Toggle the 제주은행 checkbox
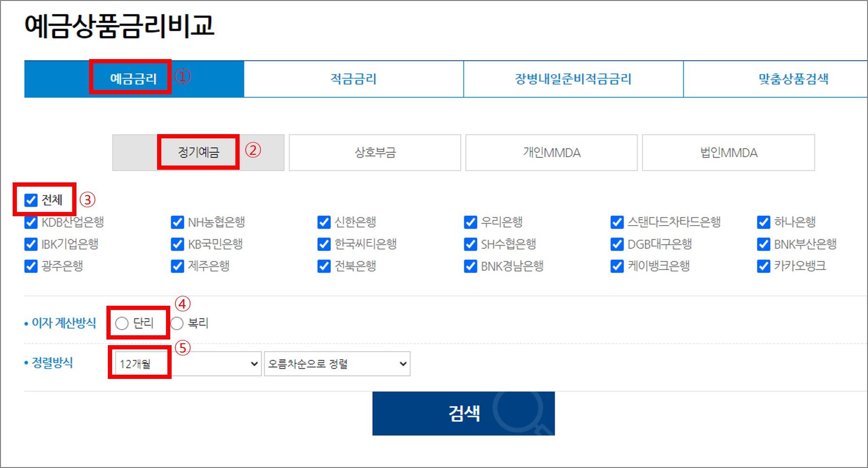The image size is (868, 468). coord(177,266)
